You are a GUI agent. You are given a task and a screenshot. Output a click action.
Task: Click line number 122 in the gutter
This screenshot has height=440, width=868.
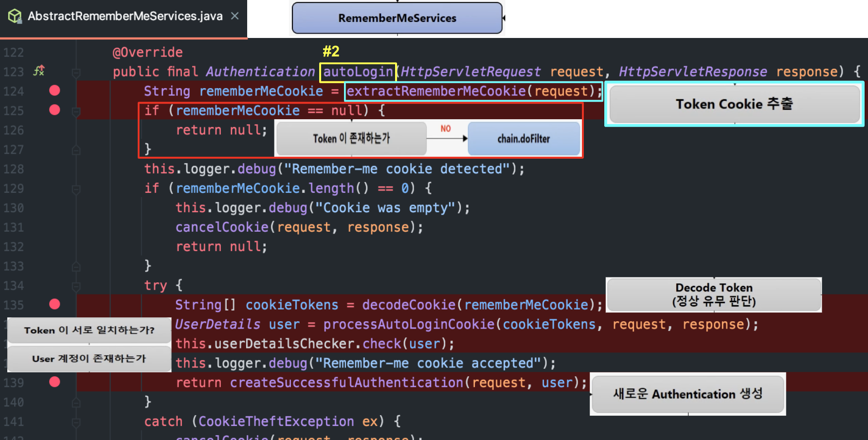14,53
